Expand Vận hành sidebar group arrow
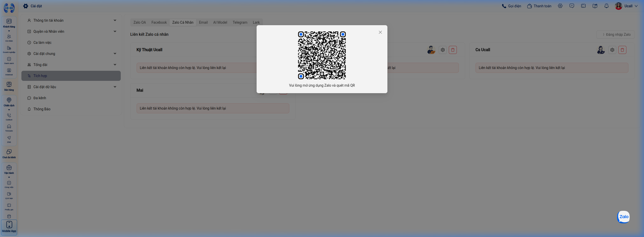 [x=9, y=177]
